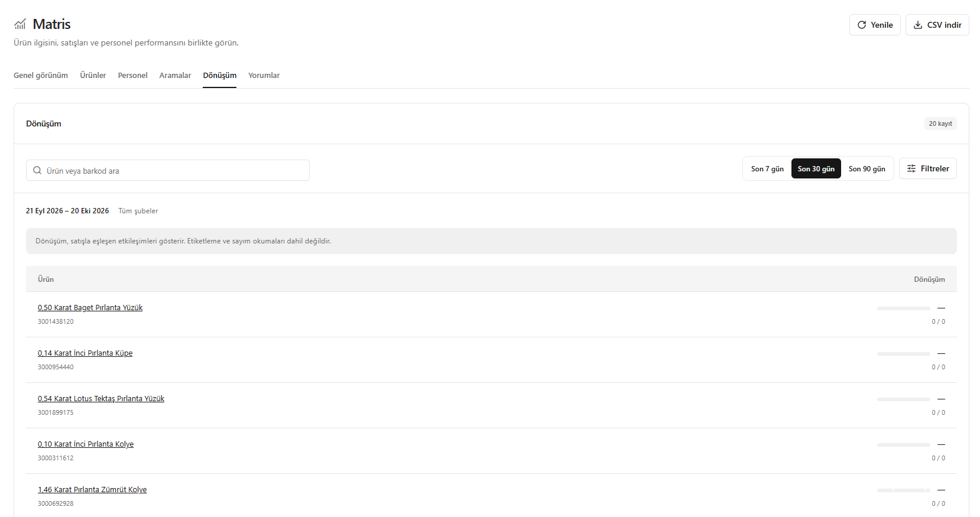The image size is (980, 517).
Task: Select the Son 7 gün range
Action: (x=767, y=168)
